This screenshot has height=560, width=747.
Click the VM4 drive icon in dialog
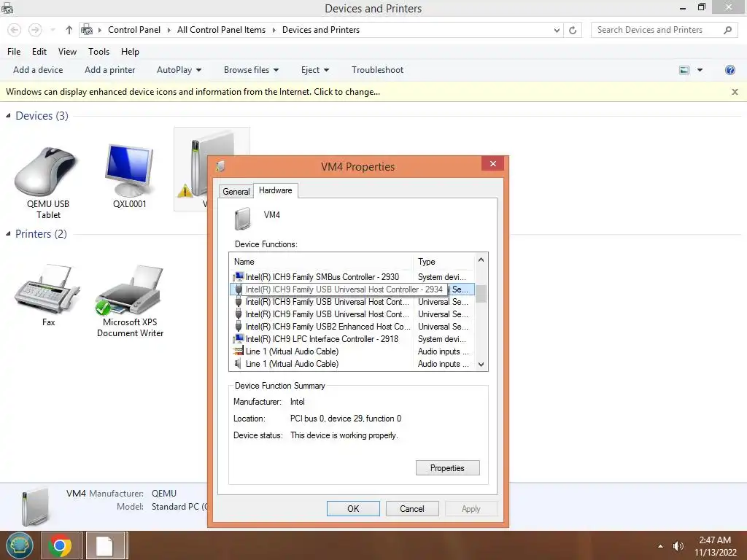click(x=242, y=219)
